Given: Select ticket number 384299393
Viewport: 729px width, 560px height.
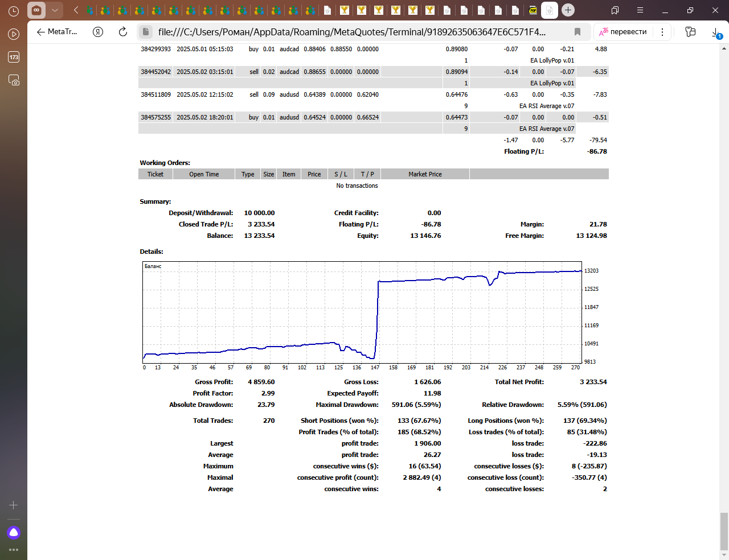Looking at the screenshot, I should tap(156, 49).
